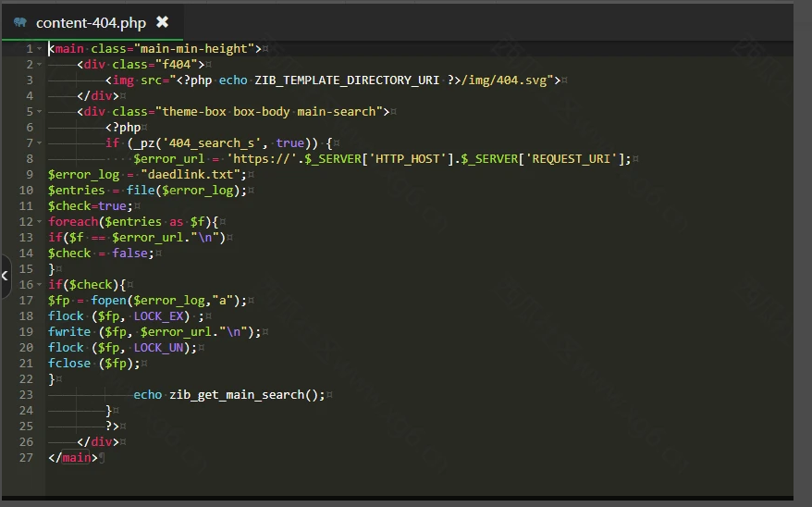Click the fopen call on line 17
Image resolution: width=812 pixels, height=507 pixels.
coord(111,300)
